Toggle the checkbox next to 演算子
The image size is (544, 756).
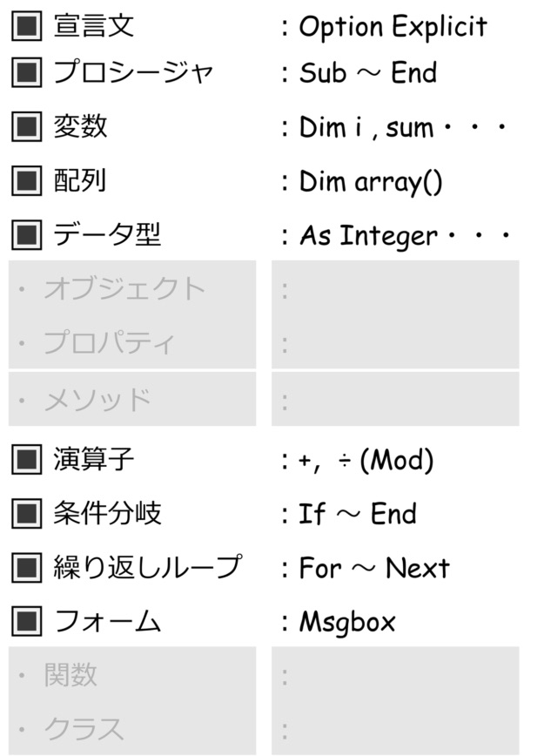tap(26, 459)
